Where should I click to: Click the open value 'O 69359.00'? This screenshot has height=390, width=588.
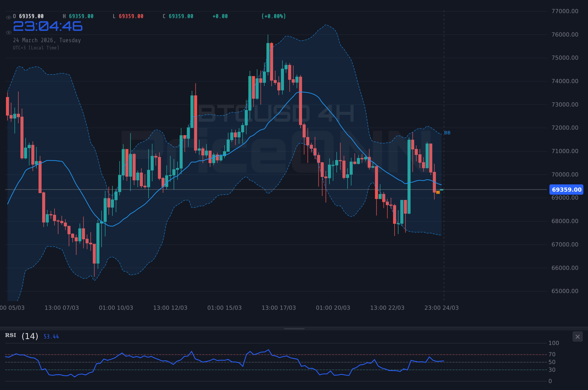click(x=28, y=16)
